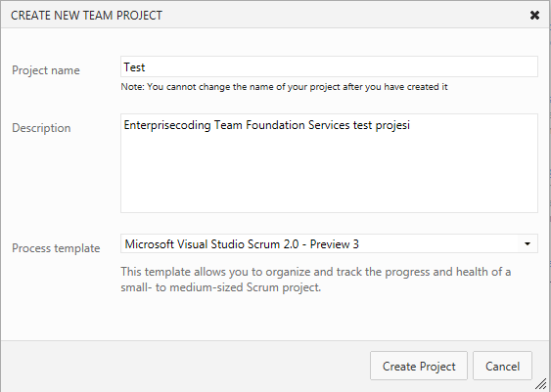Click the Process template label
The width and height of the screenshot is (551, 392).
(x=56, y=248)
